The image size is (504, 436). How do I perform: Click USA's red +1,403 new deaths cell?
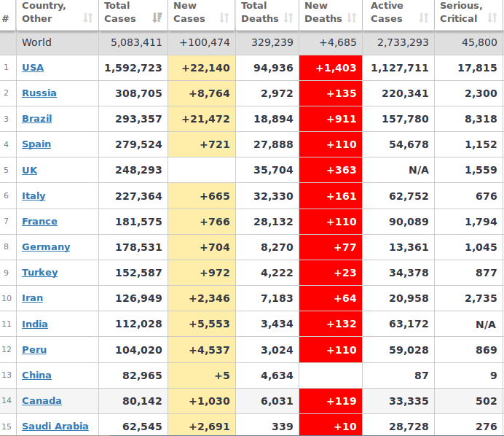(331, 68)
